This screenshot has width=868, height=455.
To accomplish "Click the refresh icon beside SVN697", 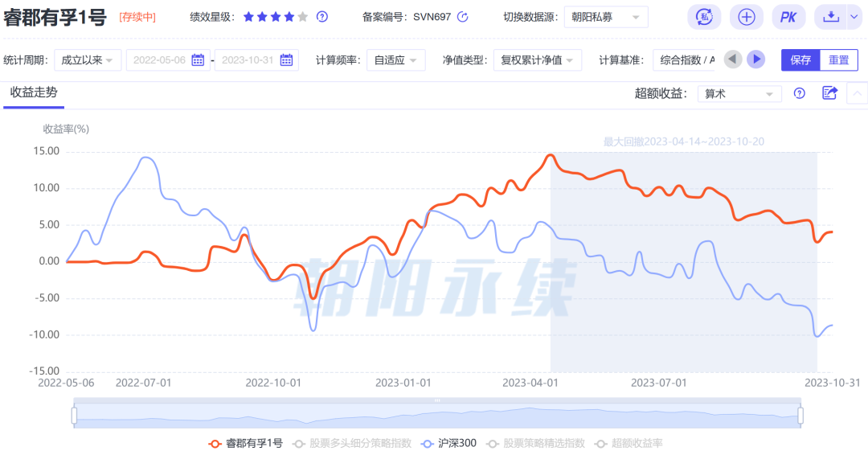I will pos(463,17).
